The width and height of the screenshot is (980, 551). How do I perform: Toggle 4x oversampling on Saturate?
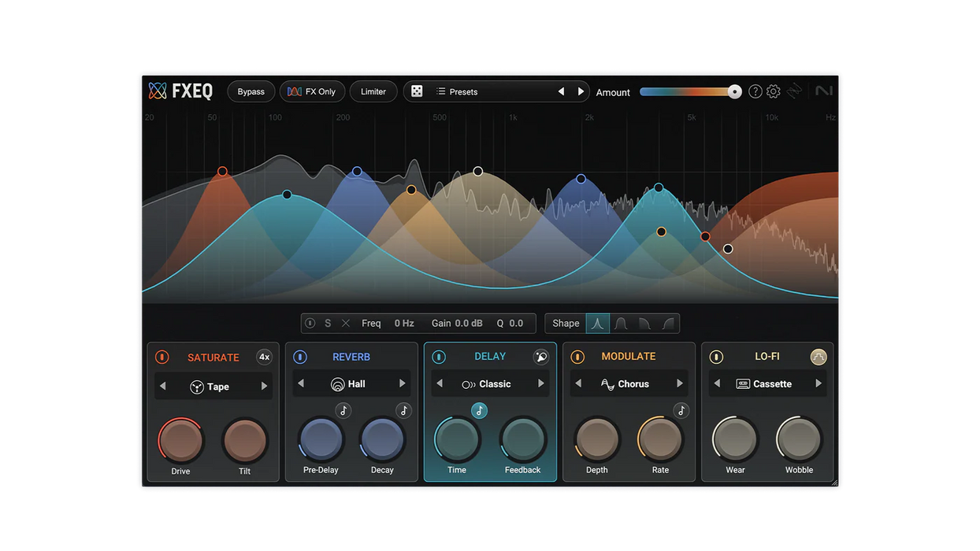(x=265, y=357)
